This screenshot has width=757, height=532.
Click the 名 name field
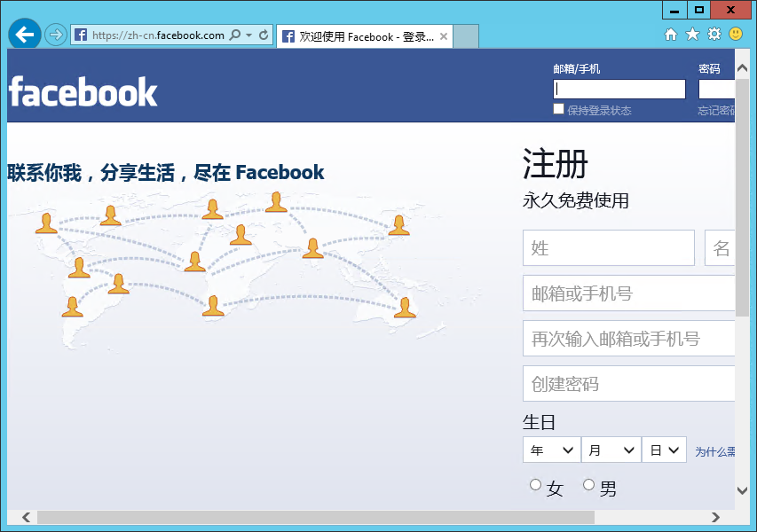coord(720,248)
